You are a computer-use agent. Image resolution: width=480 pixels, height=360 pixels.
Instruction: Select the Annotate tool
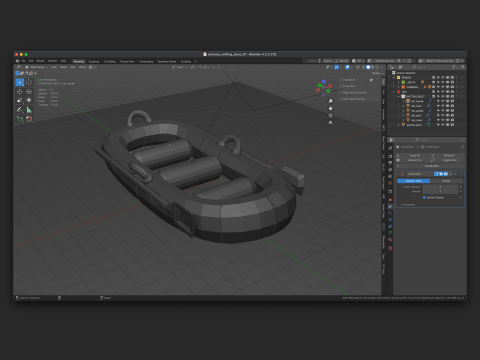(x=20, y=110)
